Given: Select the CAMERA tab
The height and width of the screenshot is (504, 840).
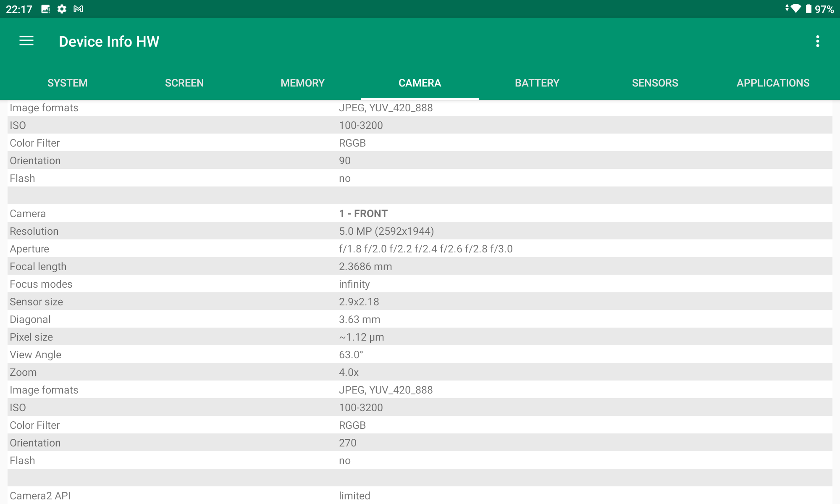Looking at the screenshot, I should tap(420, 83).
